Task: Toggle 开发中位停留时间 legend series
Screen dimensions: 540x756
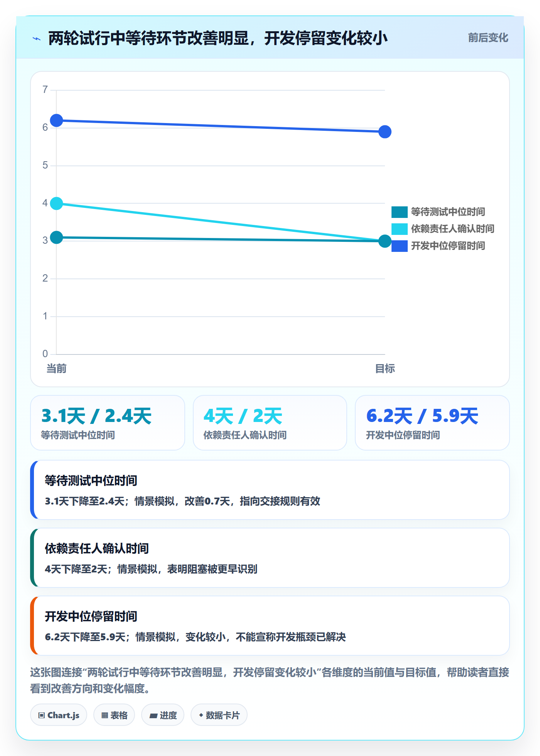Action: tap(438, 246)
